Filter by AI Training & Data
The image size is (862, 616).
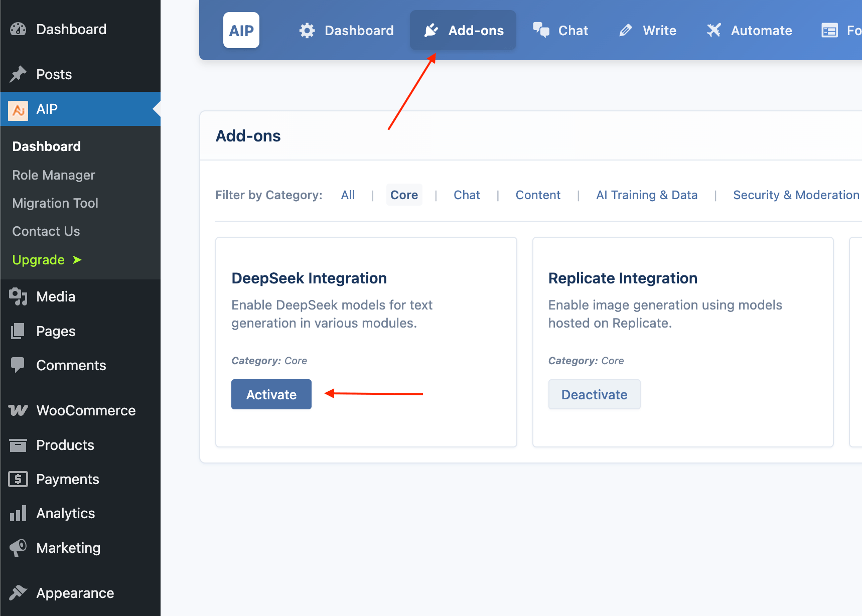647,195
